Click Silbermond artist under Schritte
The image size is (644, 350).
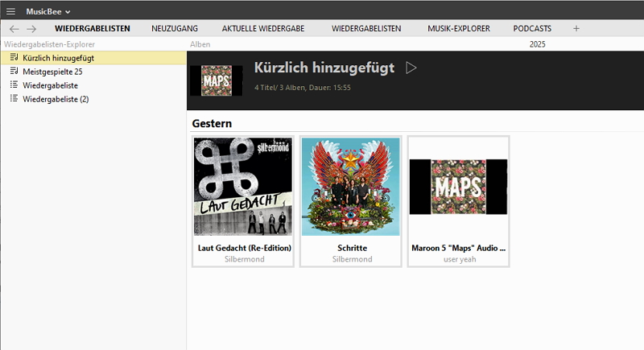(353, 259)
